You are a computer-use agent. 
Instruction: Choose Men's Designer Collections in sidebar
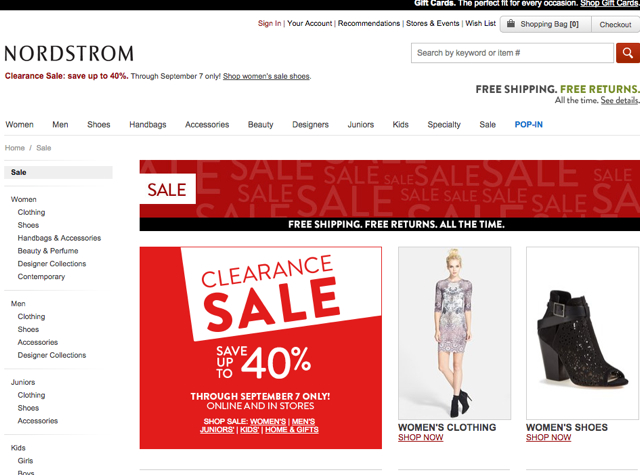click(x=52, y=355)
